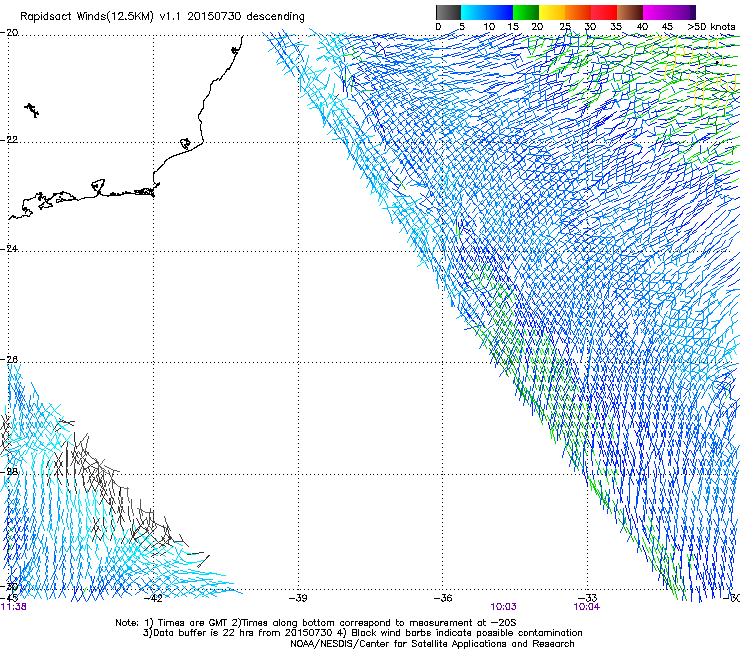
Task: Click the small island near the map's upper-left corner
Action: pyautogui.click(x=32, y=110)
